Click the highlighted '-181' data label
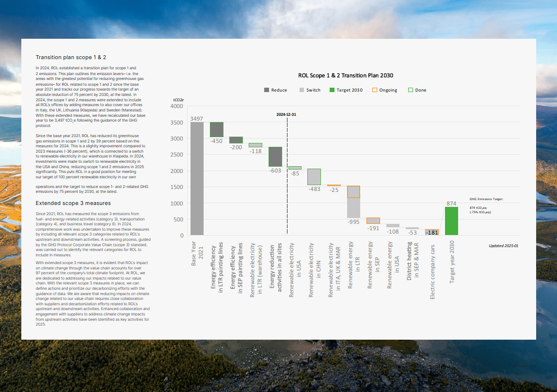This screenshot has height=392, width=557. (x=432, y=233)
